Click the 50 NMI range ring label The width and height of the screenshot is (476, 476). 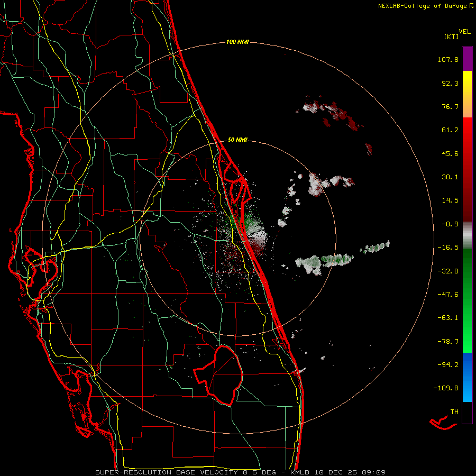pos(237,140)
